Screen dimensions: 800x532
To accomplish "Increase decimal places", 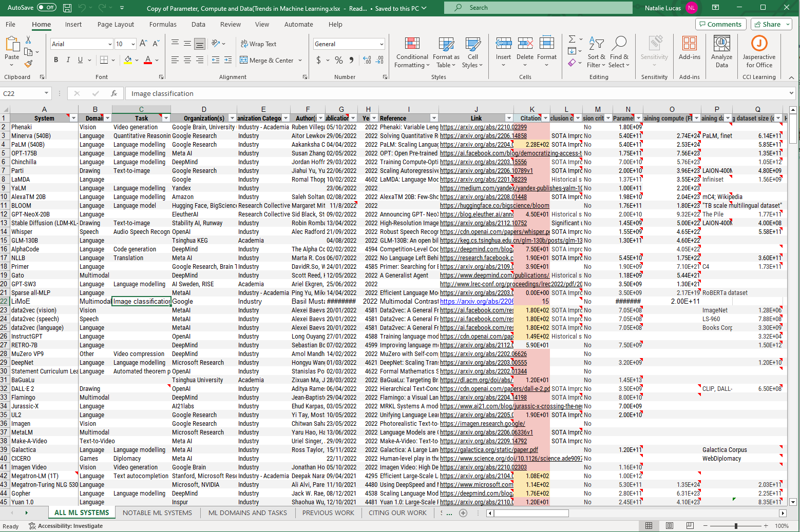I will [x=367, y=60].
